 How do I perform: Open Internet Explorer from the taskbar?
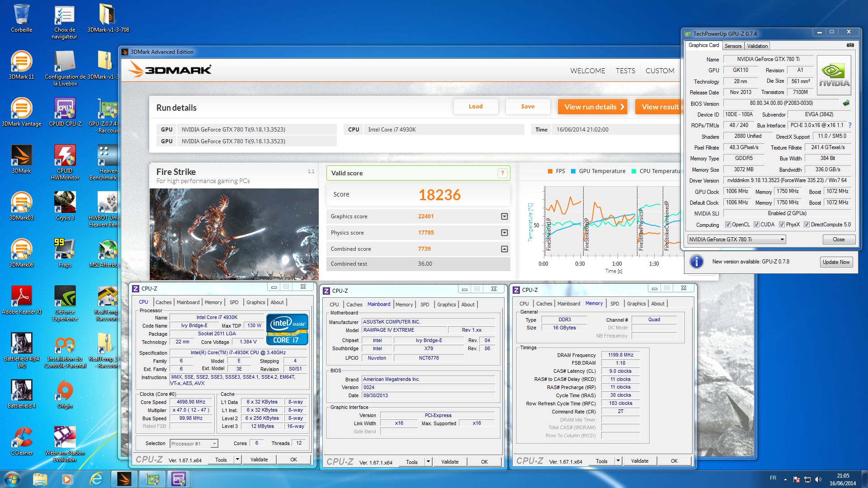(x=96, y=479)
